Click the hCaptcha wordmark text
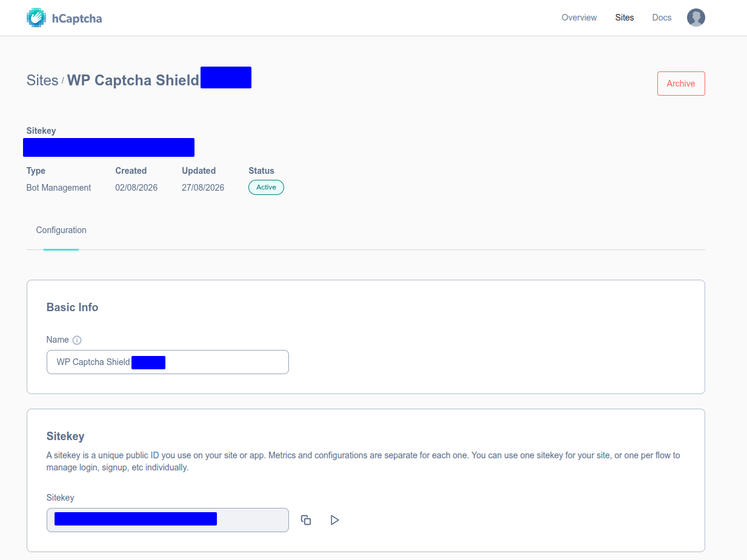747x560 pixels. 76,18
